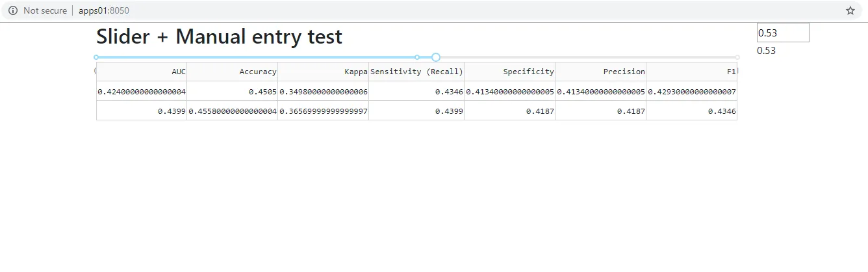Image resolution: width=868 pixels, height=272 pixels.
Task: Click the slider's far-left start dot
Action: tap(96, 57)
